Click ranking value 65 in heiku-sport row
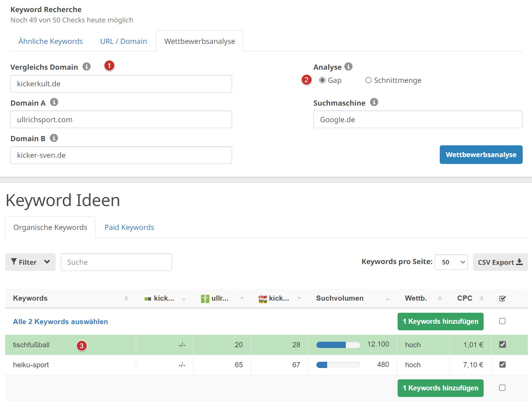Screen dimensions: 532x408 (239, 365)
